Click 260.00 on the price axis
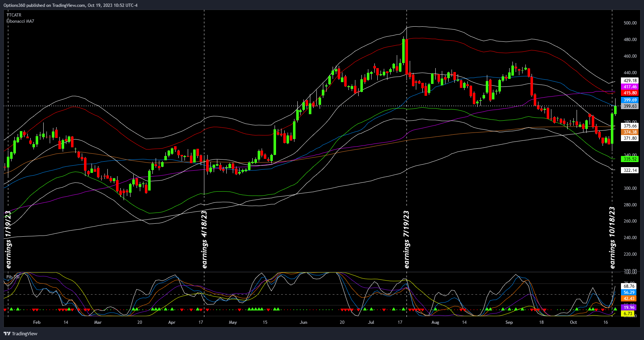644x340 pixels. 630,221
